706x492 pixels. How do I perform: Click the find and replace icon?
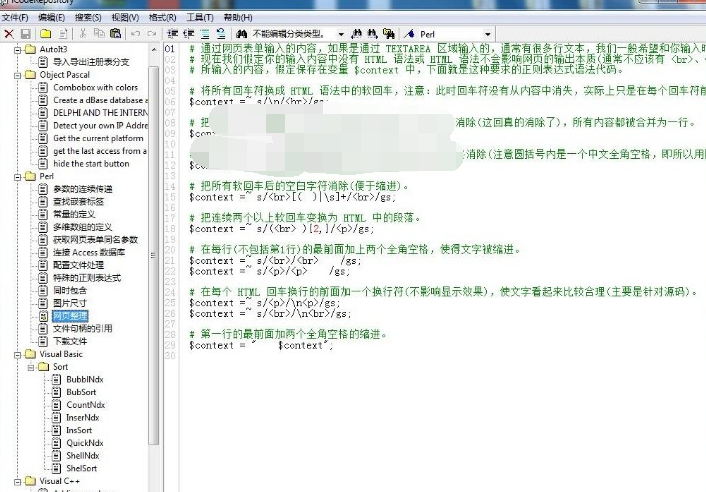(389, 34)
